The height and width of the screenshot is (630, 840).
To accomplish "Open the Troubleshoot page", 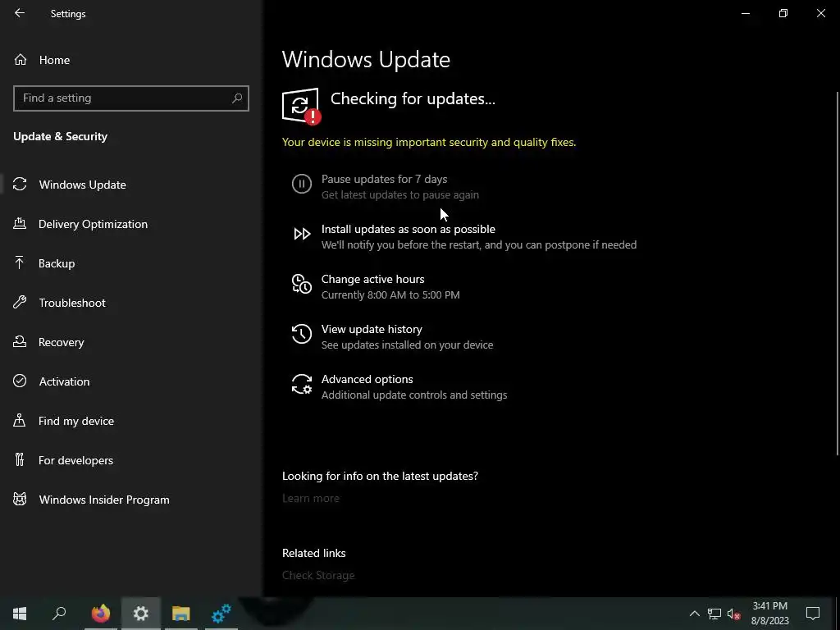I will click(130, 303).
